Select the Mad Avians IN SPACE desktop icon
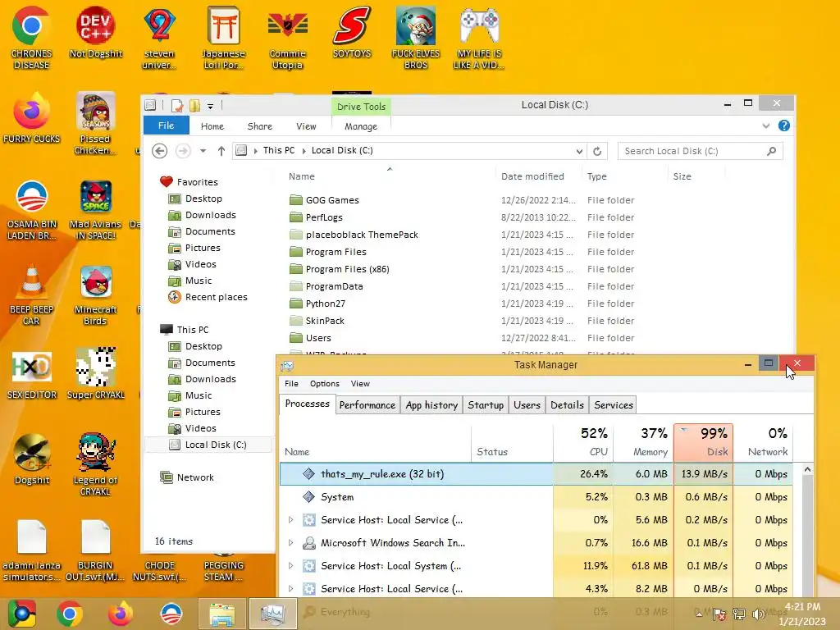840x630 pixels. click(x=95, y=211)
